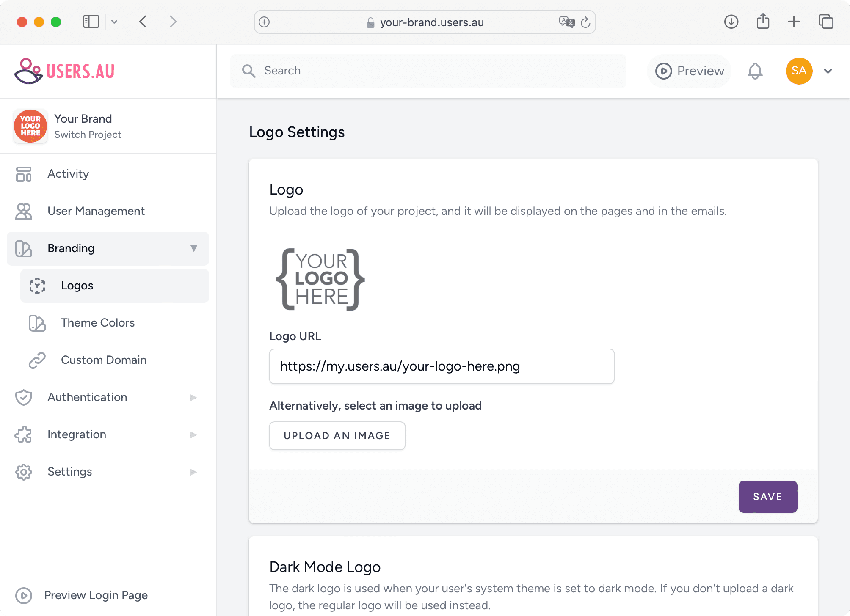Click the Integration puzzle icon
The width and height of the screenshot is (850, 616).
(24, 434)
